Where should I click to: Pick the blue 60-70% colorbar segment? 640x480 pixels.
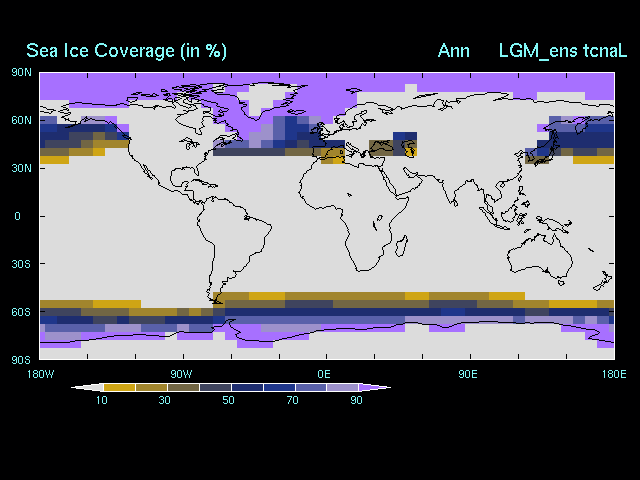point(278,387)
